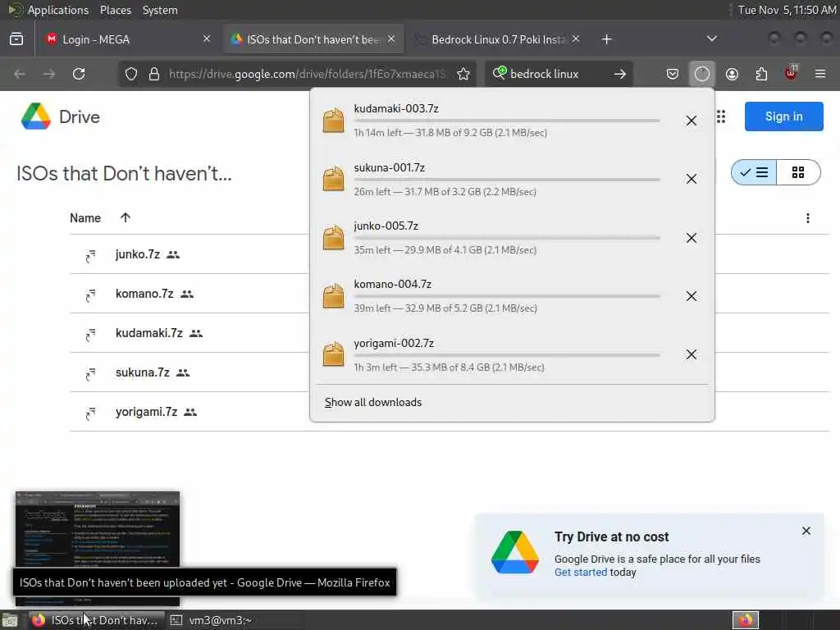Click the uBlock Origin extension icon
The width and height of the screenshot is (840, 630).
pyautogui.click(x=791, y=73)
